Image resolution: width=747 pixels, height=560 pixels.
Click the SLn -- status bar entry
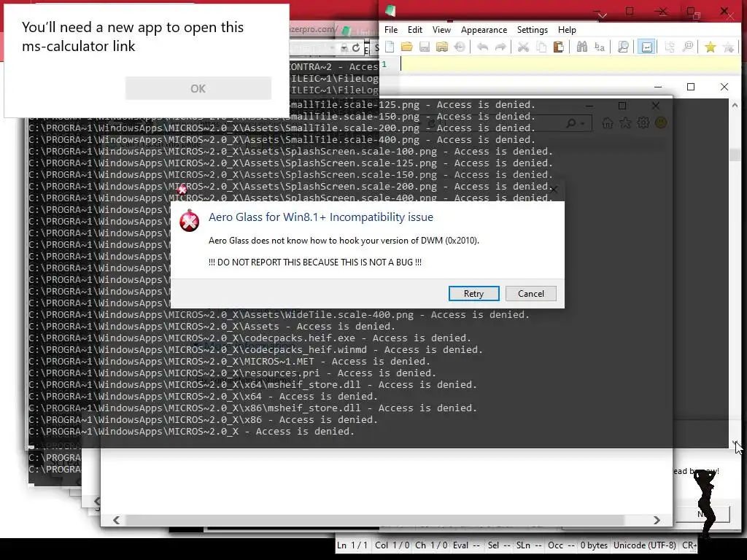click(530, 545)
